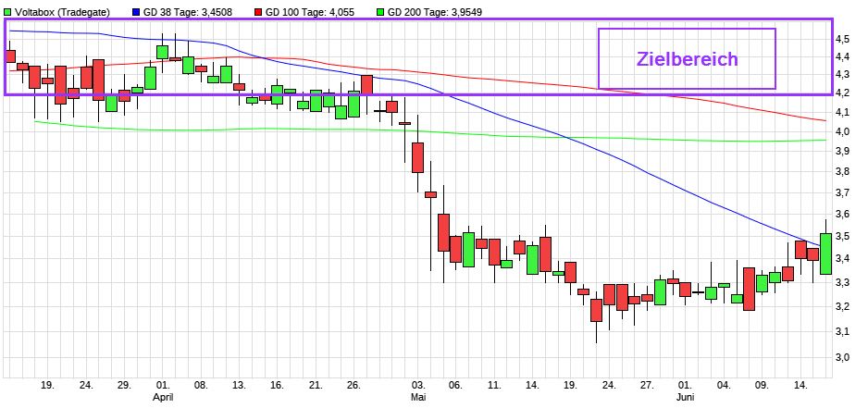Click the '4,1' price axis label
Image resolution: width=868 pixels, height=408 pixels.
pos(843,112)
